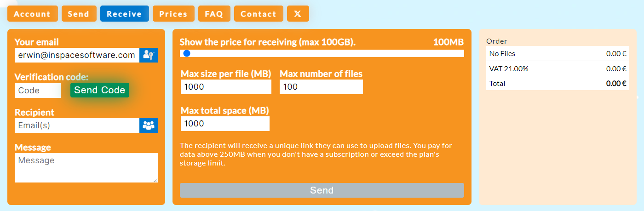This screenshot has width=644, height=211.
Task: Switch to the Account tab
Action: (x=32, y=14)
